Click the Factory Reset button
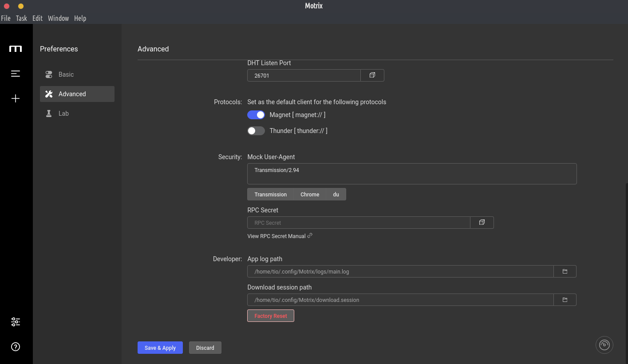Screen dimensions: 628x364 pos(270,316)
